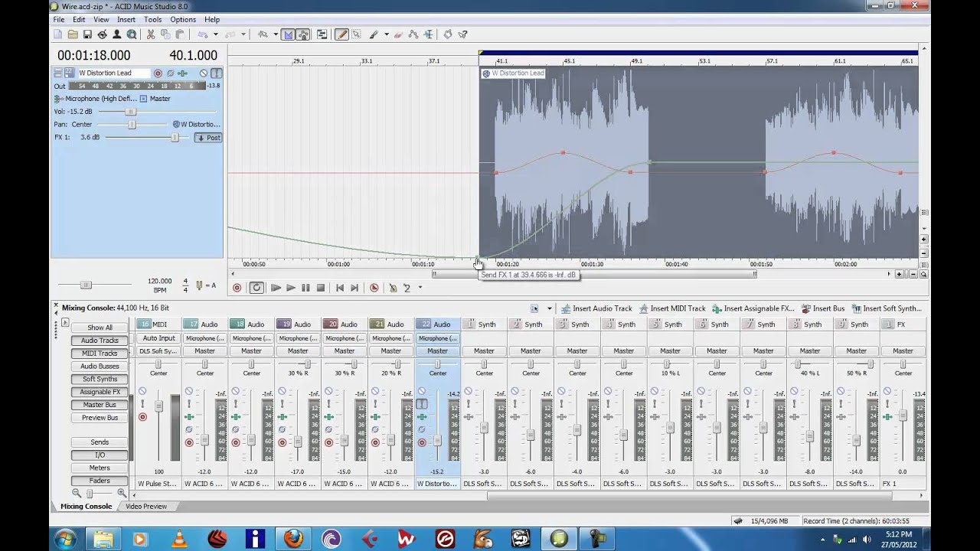Adjust the FX 1 send level slider
This screenshot has width=980, height=551.
175,138
